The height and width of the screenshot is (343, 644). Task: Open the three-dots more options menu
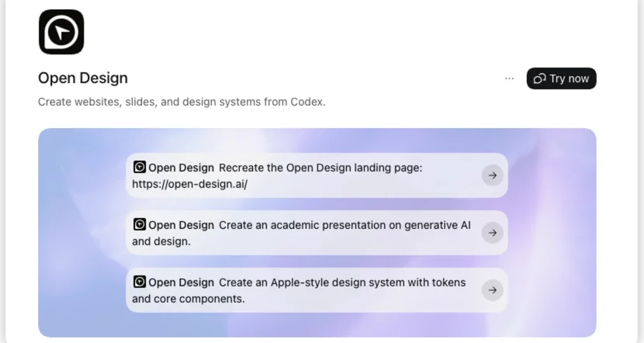(509, 78)
